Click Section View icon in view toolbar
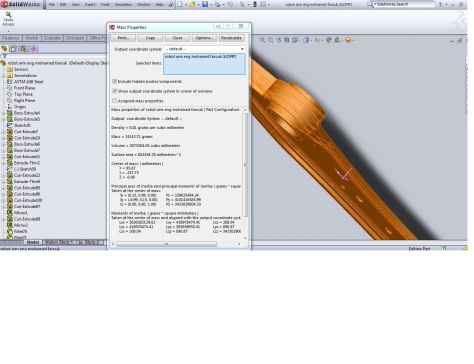Image resolution: width=474 pixels, height=364 pixels. pos(287,40)
